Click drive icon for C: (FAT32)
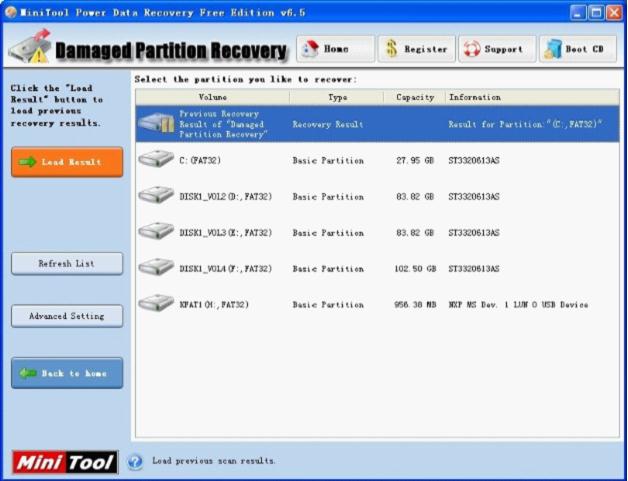628x481 pixels. tap(156, 159)
